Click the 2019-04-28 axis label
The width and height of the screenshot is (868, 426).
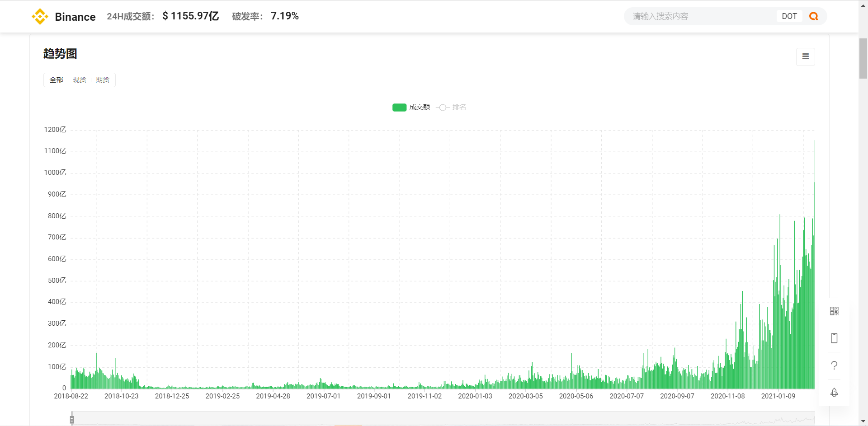(273, 396)
